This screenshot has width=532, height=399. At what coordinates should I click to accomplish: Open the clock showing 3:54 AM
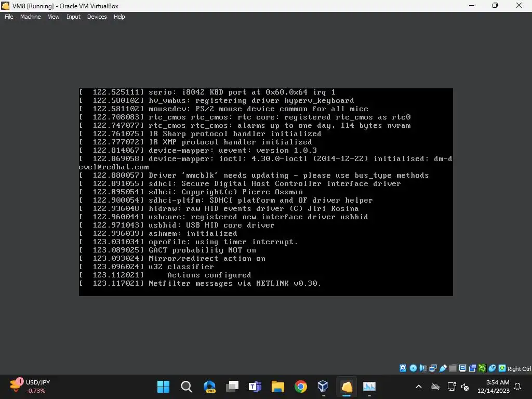(494, 387)
